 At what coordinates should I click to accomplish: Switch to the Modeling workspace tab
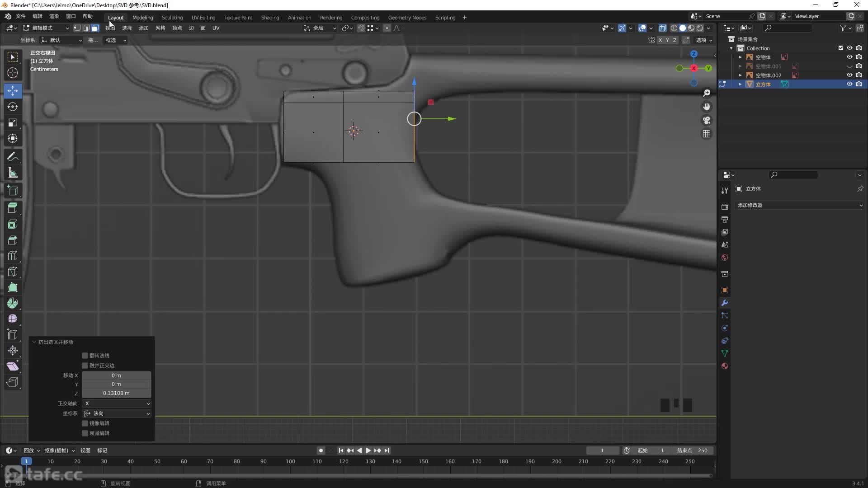click(x=142, y=18)
